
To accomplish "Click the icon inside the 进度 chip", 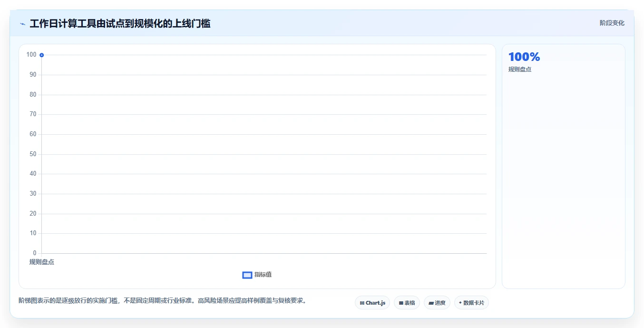I will point(431,303).
